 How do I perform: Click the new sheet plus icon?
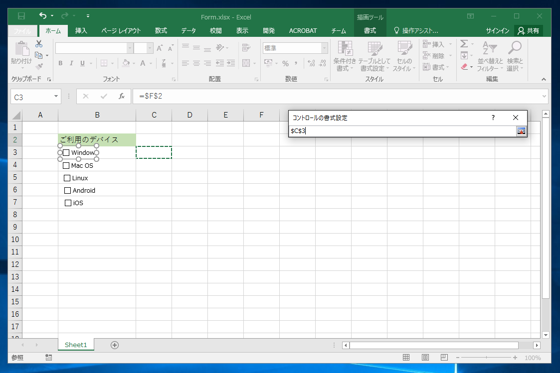coord(115,345)
